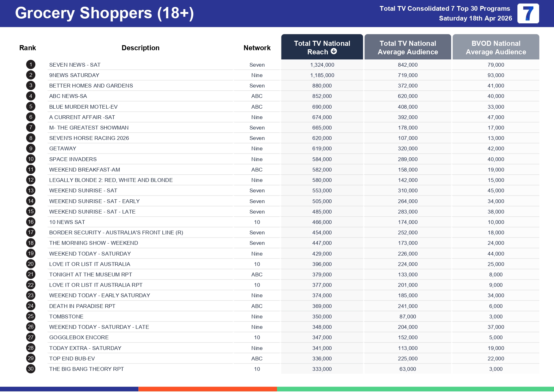Select the rank 24 circle badge
The image size is (554, 392).
pos(31,306)
